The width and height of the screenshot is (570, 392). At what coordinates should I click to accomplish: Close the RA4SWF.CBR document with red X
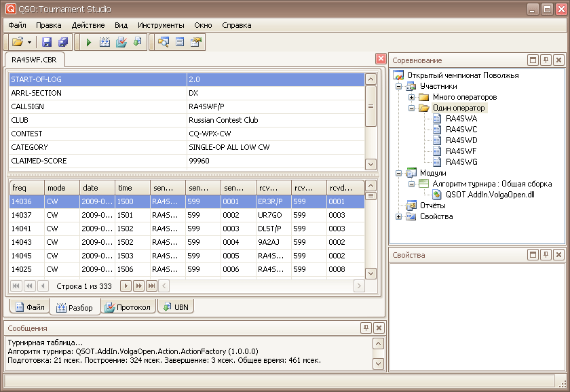(x=381, y=59)
